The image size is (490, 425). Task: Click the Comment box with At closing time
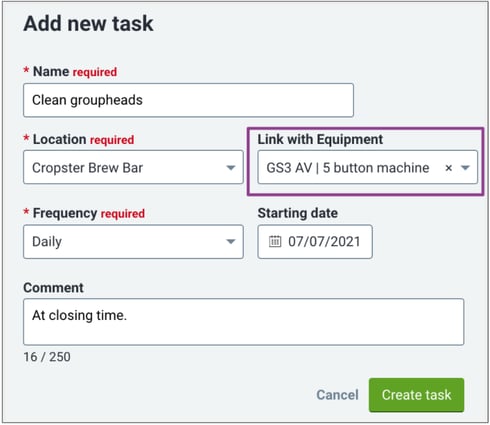pyautogui.click(x=244, y=322)
